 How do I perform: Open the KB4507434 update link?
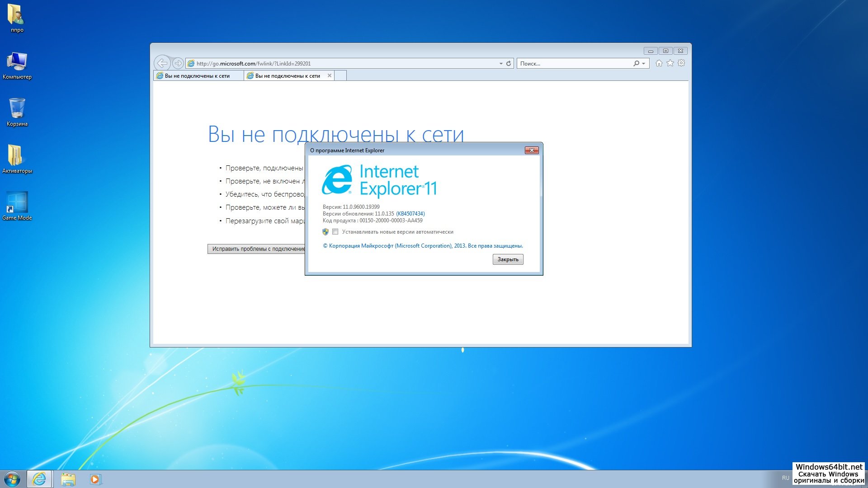pyautogui.click(x=410, y=214)
